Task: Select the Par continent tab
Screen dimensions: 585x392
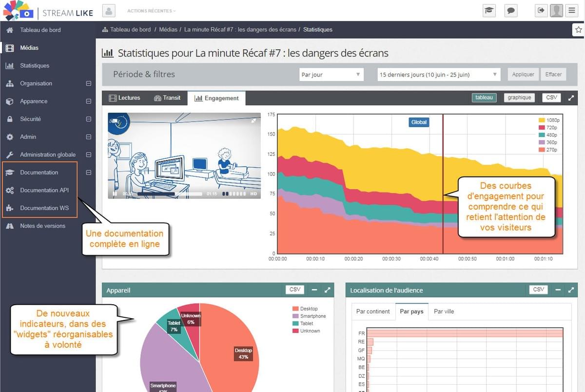Action: [x=373, y=311]
